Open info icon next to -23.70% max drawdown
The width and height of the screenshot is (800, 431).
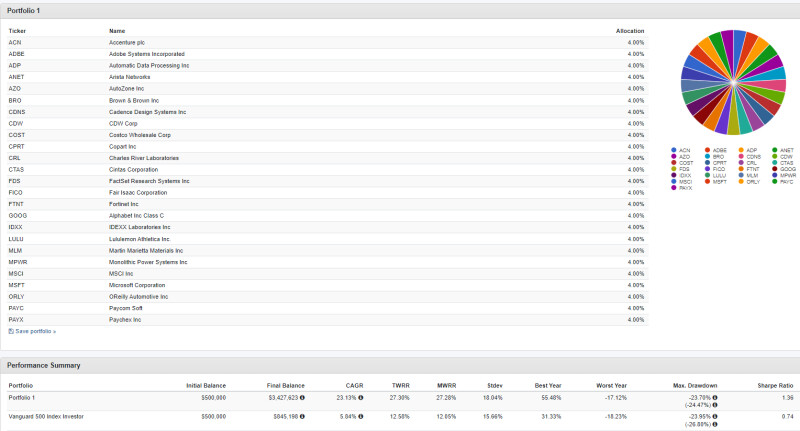point(715,398)
